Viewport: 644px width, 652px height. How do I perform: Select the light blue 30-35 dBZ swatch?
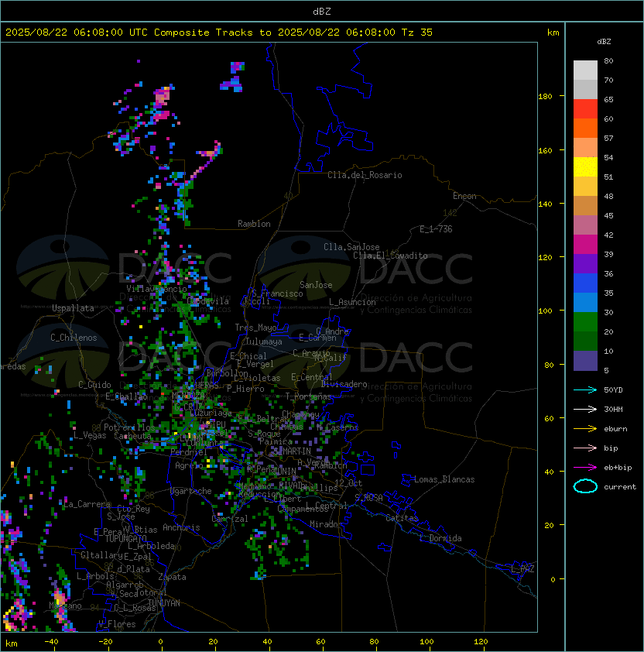click(585, 302)
